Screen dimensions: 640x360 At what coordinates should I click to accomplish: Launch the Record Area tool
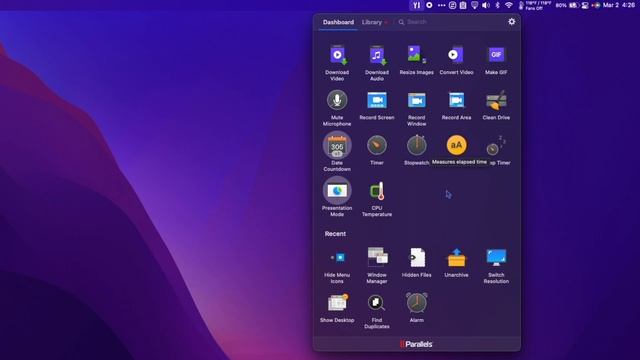point(456,105)
